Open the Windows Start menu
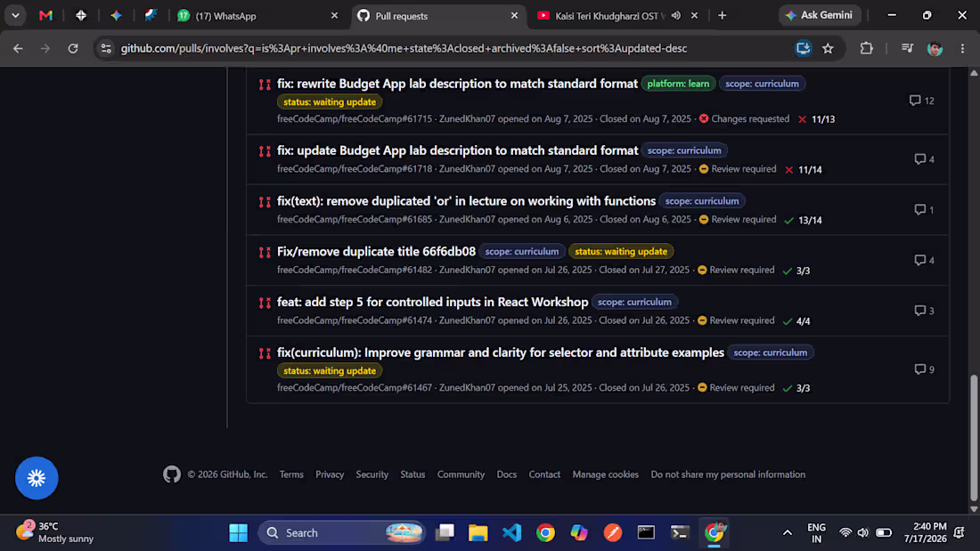980x551 pixels. coord(238,533)
